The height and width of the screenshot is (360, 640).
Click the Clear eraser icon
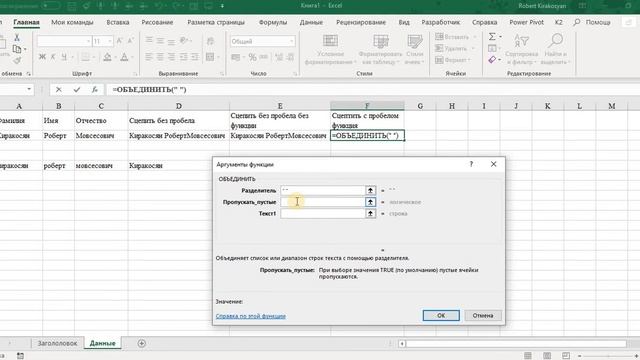(x=492, y=60)
